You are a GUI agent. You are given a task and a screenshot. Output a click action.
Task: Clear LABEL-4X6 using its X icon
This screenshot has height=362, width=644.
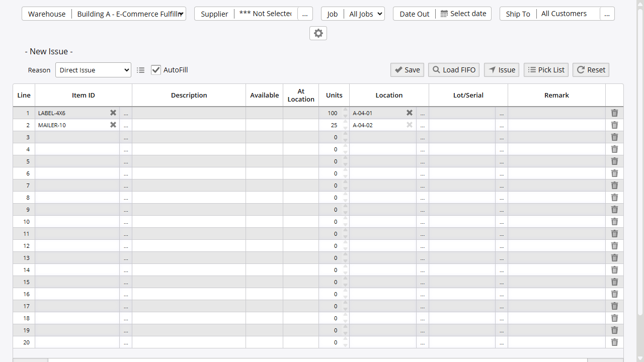(113, 113)
